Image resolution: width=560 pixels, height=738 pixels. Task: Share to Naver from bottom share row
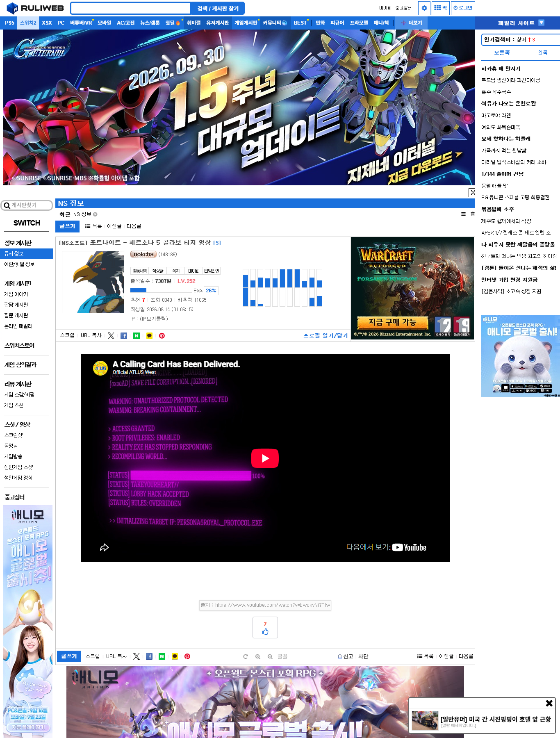[162, 656]
